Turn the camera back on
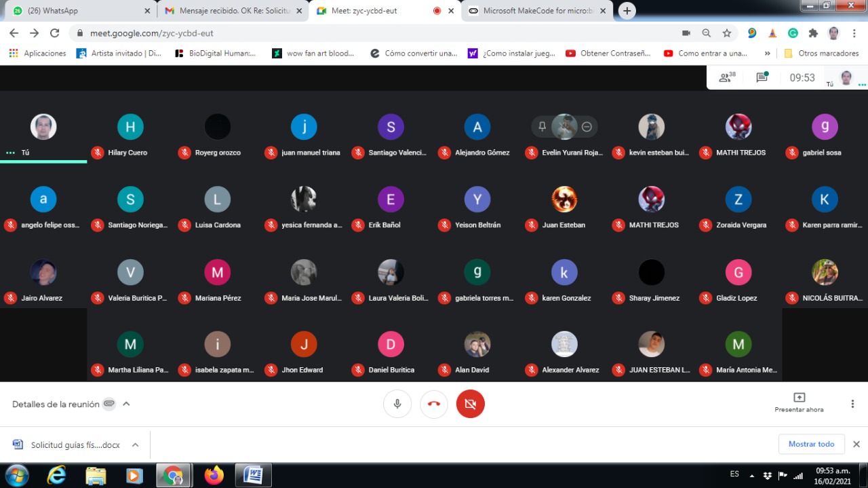 tap(471, 404)
